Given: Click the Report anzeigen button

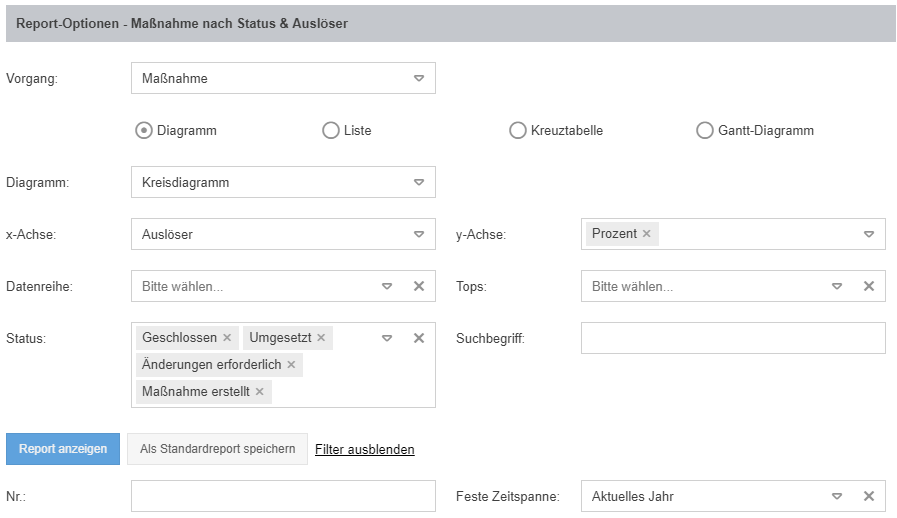Looking at the screenshot, I should tap(63, 449).
